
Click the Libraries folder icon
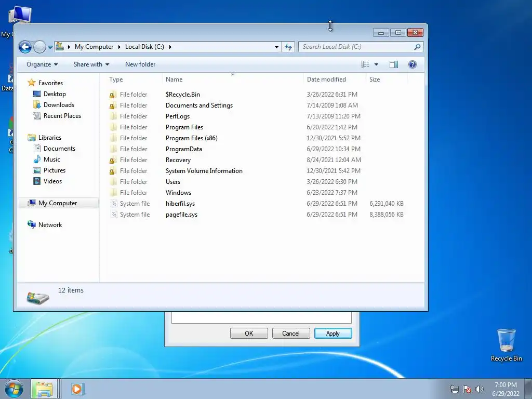coord(32,137)
